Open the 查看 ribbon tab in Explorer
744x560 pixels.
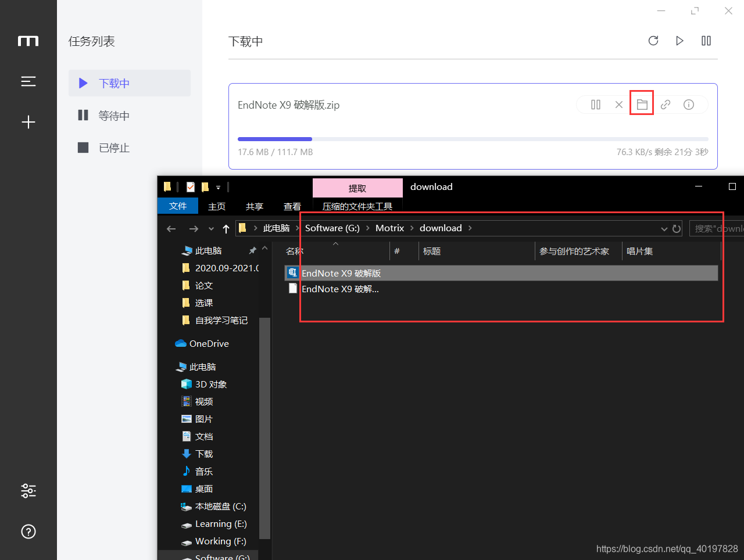pyautogui.click(x=292, y=206)
